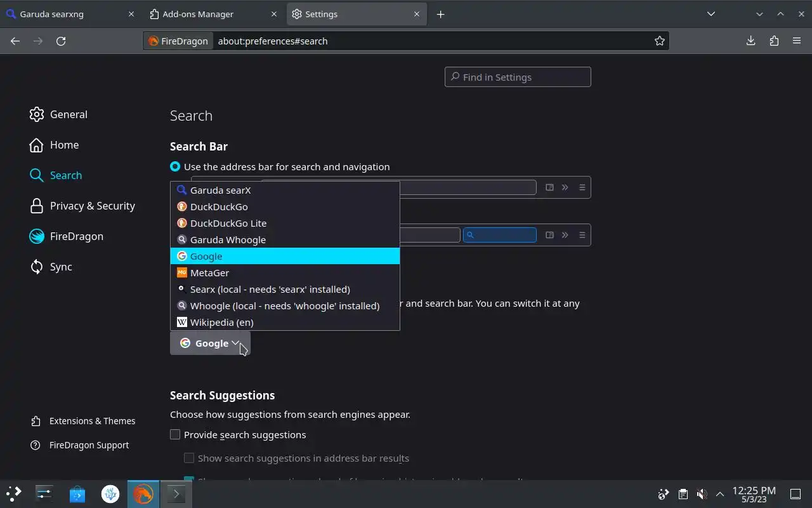The height and width of the screenshot is (508, 812).
Task: Open the application hamburger menu
Action: click(797, 41)
